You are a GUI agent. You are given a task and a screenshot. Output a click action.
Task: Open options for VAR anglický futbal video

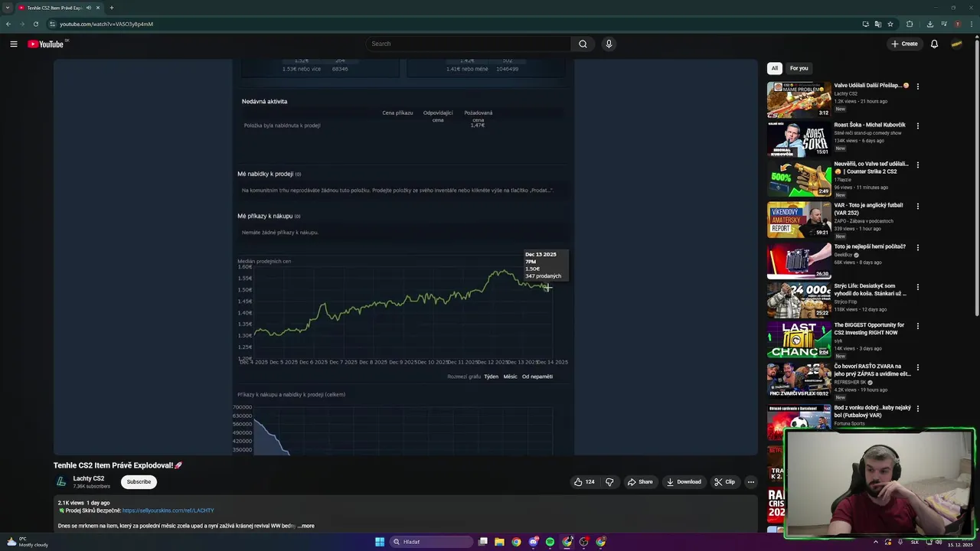click(917, 207)
